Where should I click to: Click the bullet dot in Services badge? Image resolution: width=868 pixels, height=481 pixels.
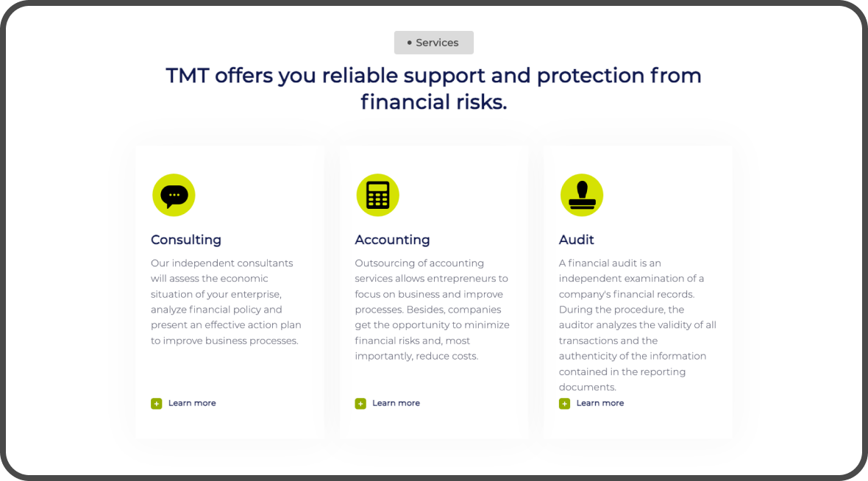409,43
